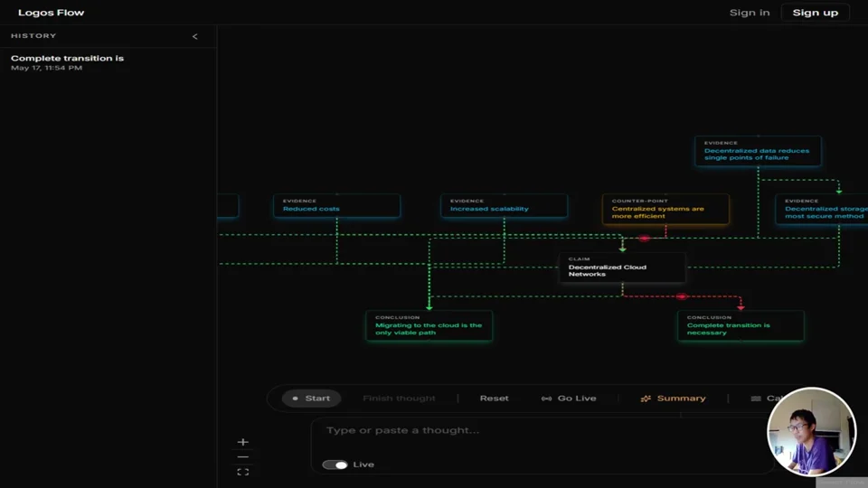Click the Sign up button
This screenshot has height=488, width=868.
(815, 13)
